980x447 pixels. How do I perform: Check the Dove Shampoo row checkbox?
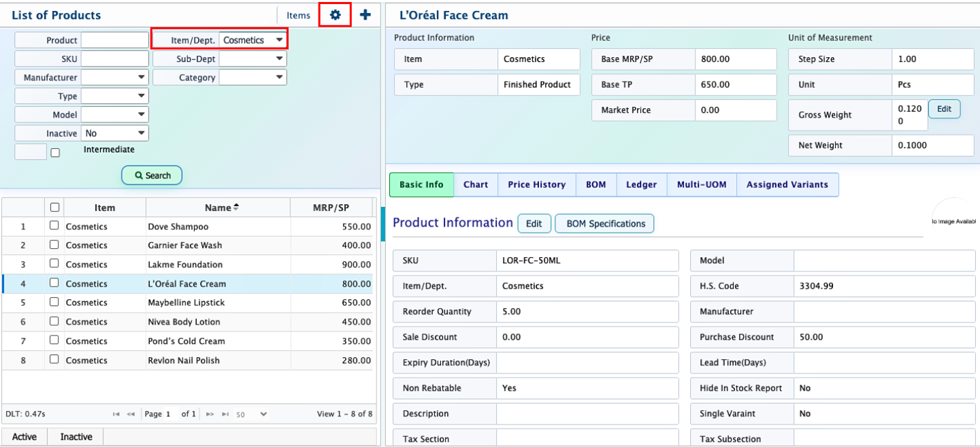tap(54, 226)
